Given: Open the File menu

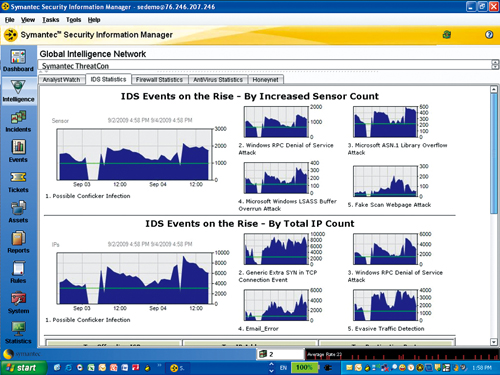Looking at the screenshot, I should 10,20.
